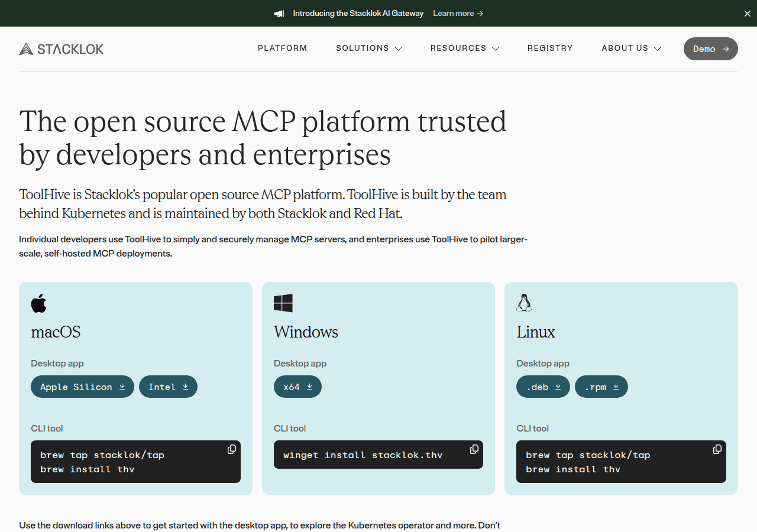Click 'Desktop app' label on Linux card
The width and height of the screenshot is (757, 532).
pos(543,364)
